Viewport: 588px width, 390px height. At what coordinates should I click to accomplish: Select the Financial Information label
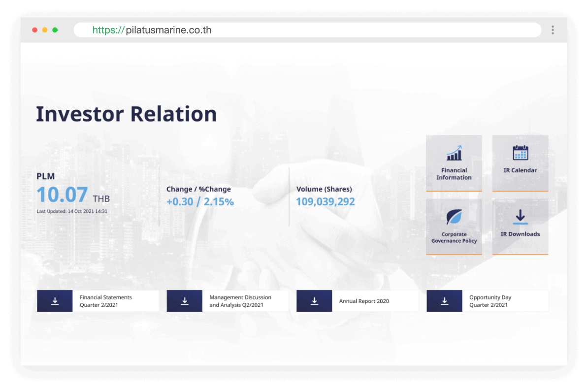pyautogui.click(x=454, y=174)
